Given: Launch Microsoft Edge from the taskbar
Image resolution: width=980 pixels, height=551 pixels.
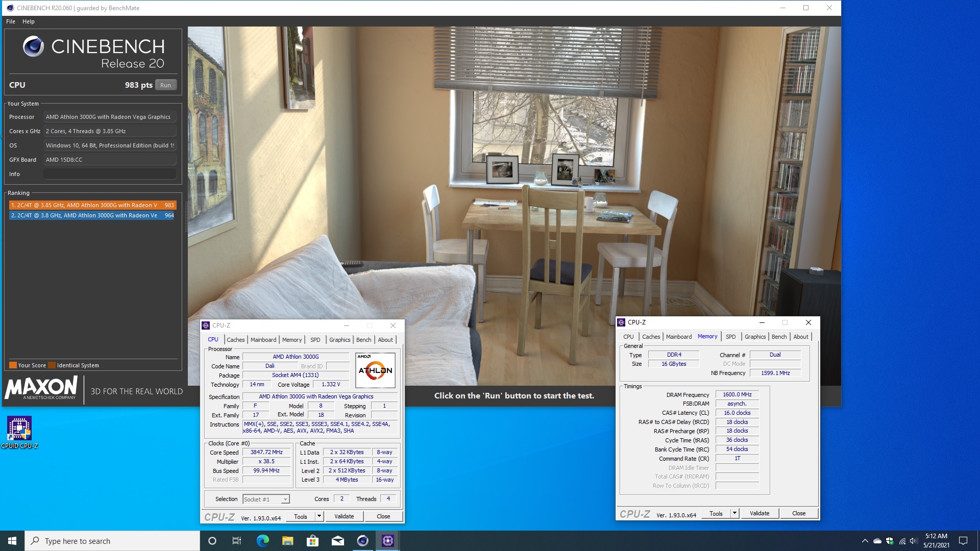Looking at the screenshot, I should [262, 541].
